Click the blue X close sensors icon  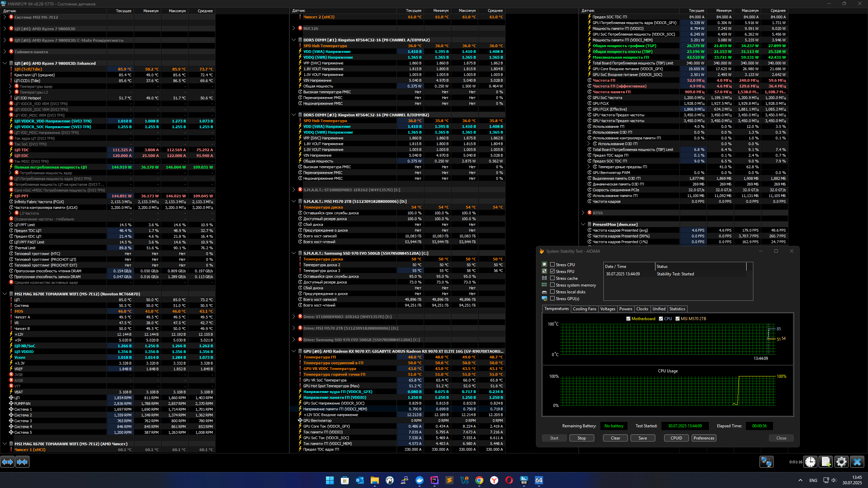tap(857, 462)
